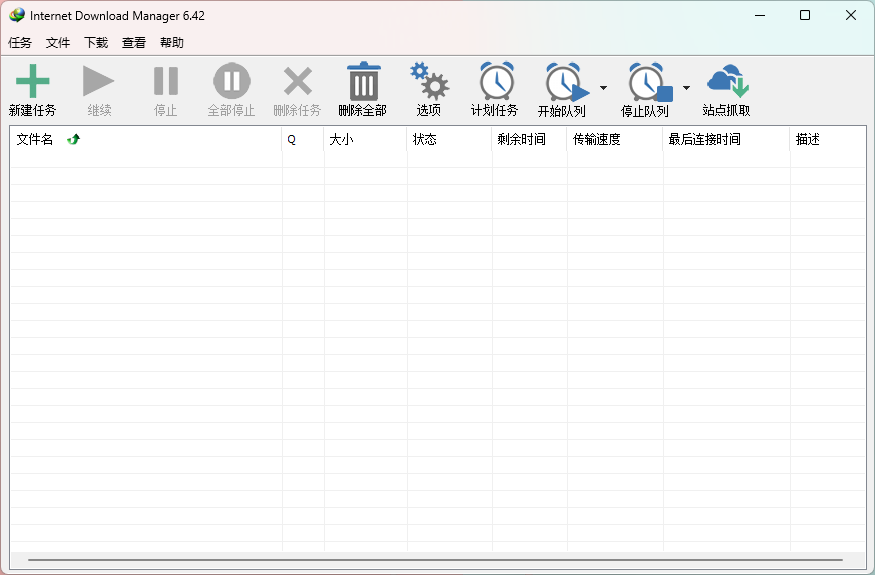
Task: Click the 删除任务 X icon
Action: click(x=298, y=82)
